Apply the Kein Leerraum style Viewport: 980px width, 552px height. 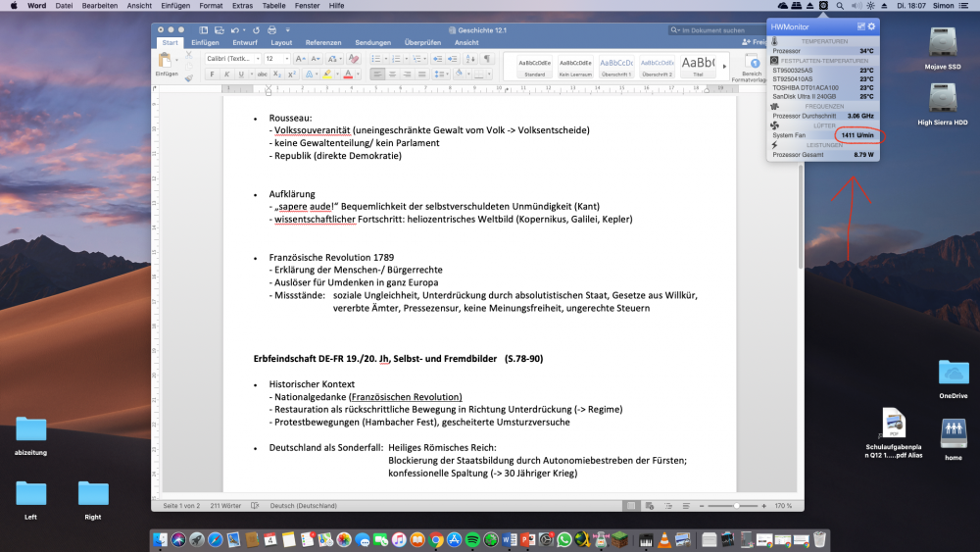(x=575, y=66)
